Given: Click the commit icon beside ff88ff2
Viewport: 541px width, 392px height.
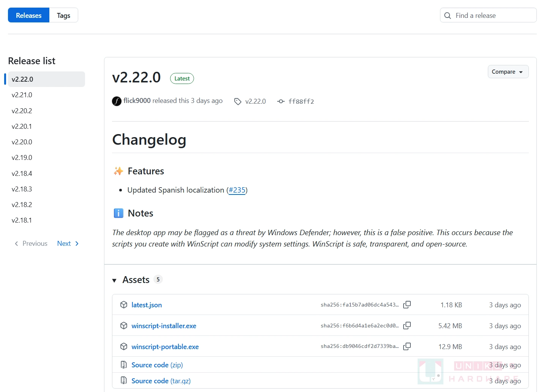Looking at the screenshot, I should (281, 101).
